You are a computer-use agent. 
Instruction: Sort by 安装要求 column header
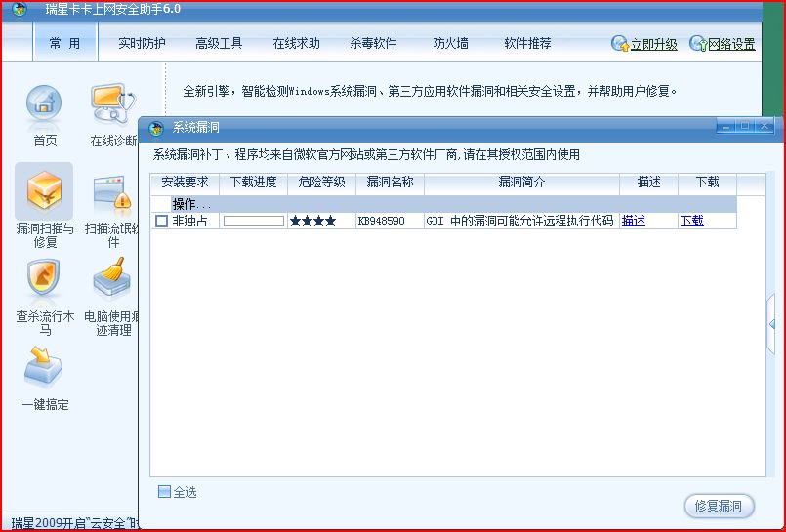185,183
